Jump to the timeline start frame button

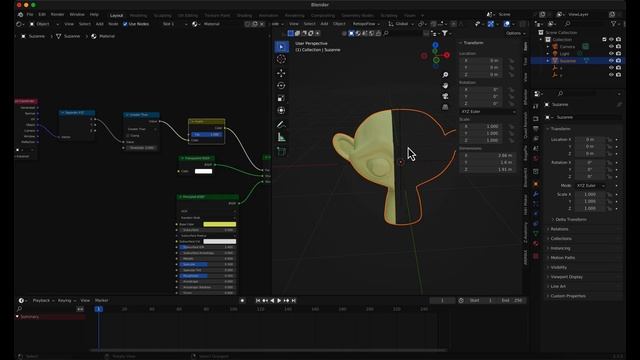click(x=258, y=300)
